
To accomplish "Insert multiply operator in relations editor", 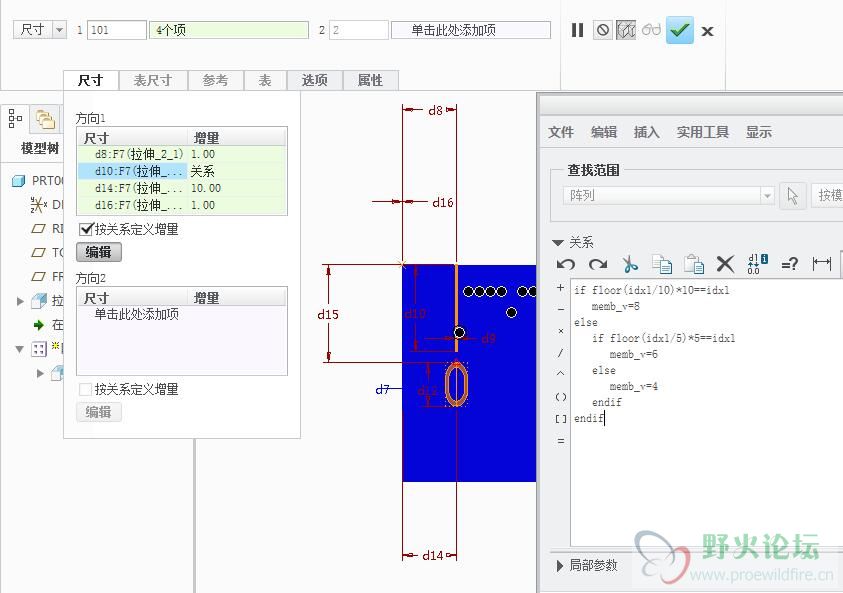I will 561,331.
